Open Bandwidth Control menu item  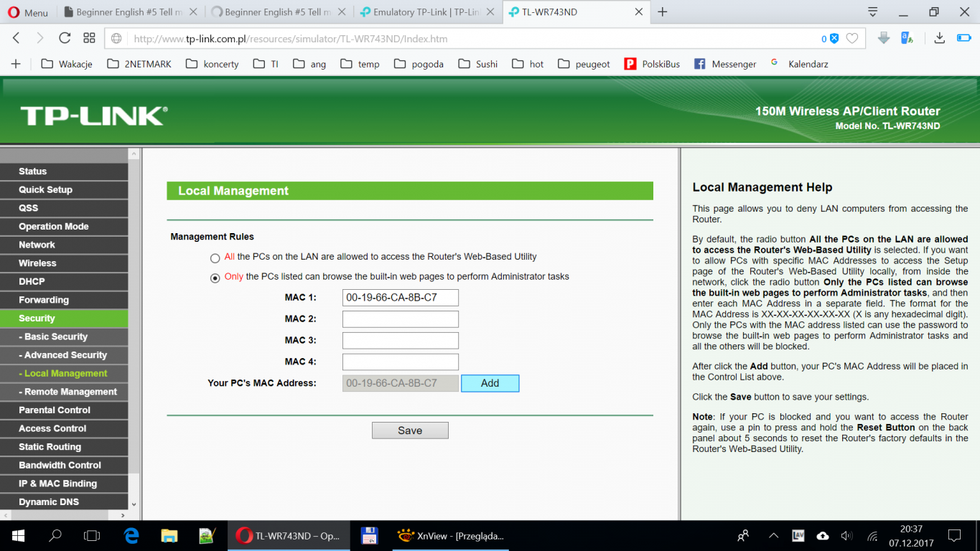coord(64,465)
